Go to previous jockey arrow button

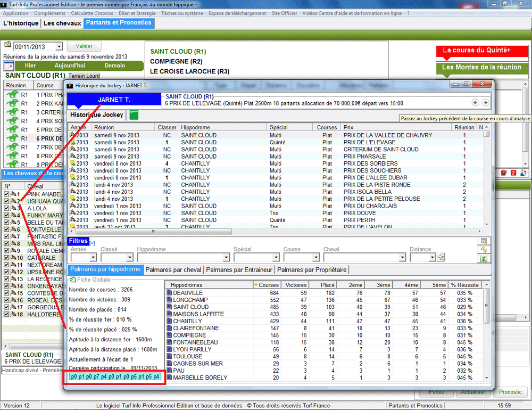click(475, 103)
